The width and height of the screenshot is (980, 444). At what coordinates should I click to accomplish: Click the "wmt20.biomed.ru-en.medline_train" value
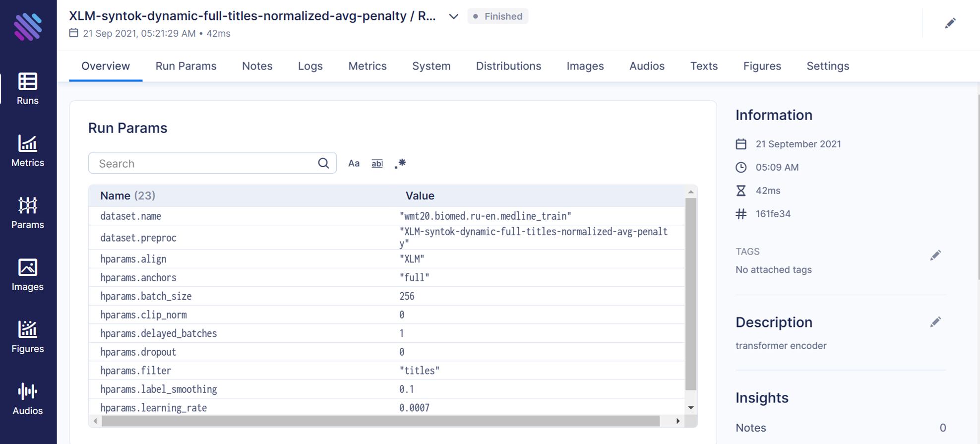[486, 216]
